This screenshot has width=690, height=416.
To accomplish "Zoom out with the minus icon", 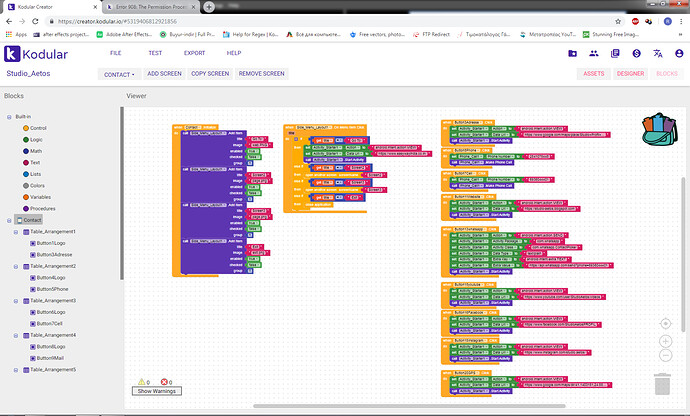I will [x=665, y=355].
